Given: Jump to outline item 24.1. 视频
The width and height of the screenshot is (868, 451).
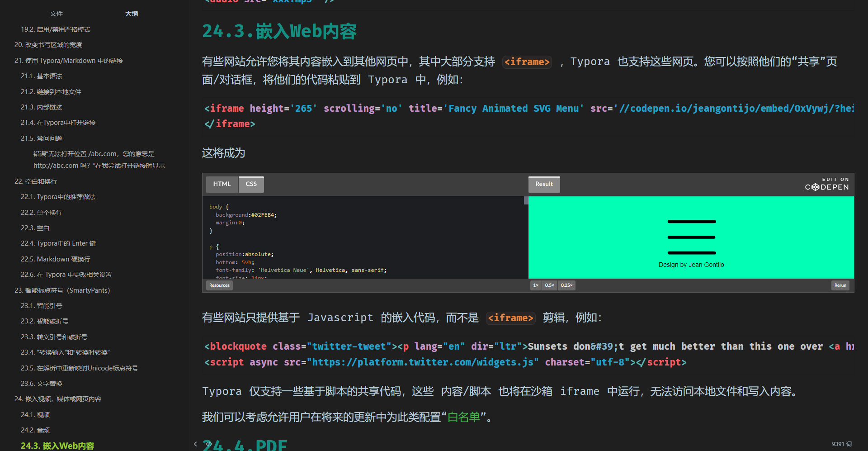Looking at the screenshot, I should pyautogui.click(x=35, y=415).
